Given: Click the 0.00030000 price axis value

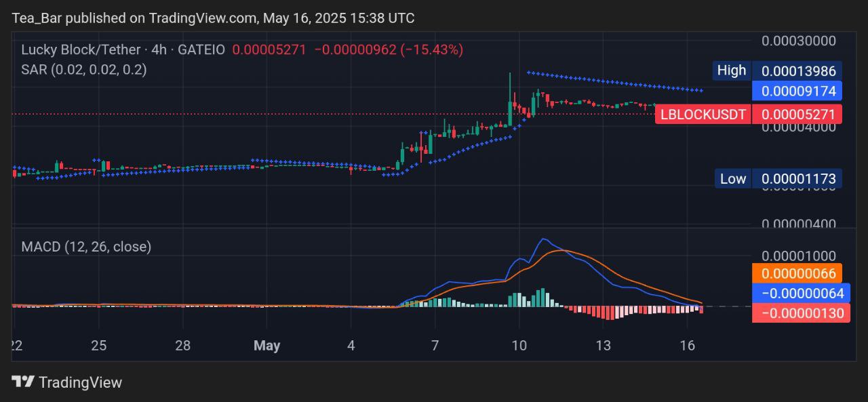Looking at the screenshot, I should (799, 41).
